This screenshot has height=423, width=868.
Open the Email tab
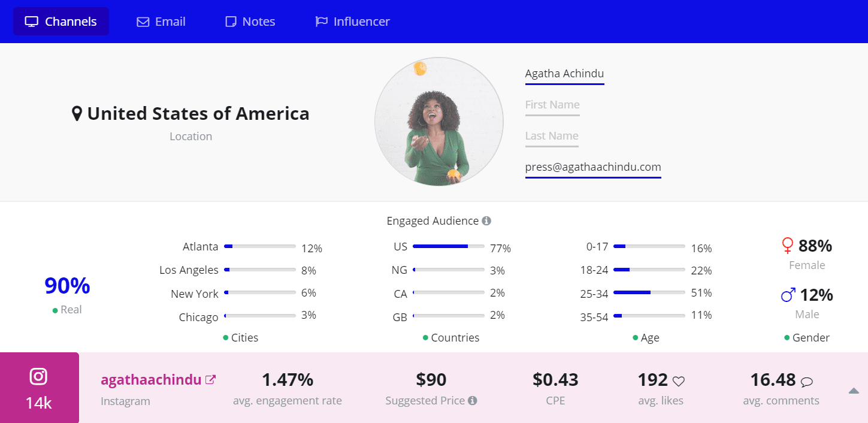pos(161,22)
